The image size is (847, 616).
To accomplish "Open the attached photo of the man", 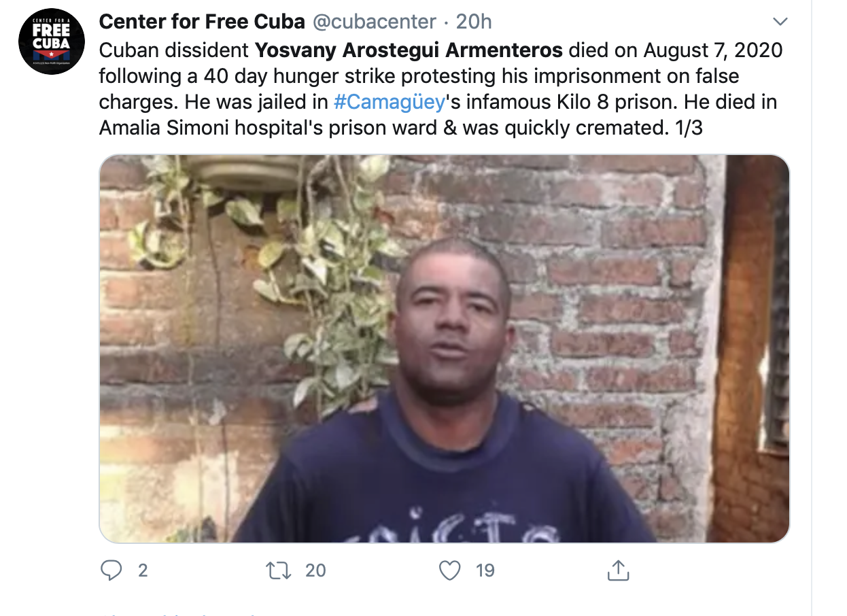I will click(445, 348).
